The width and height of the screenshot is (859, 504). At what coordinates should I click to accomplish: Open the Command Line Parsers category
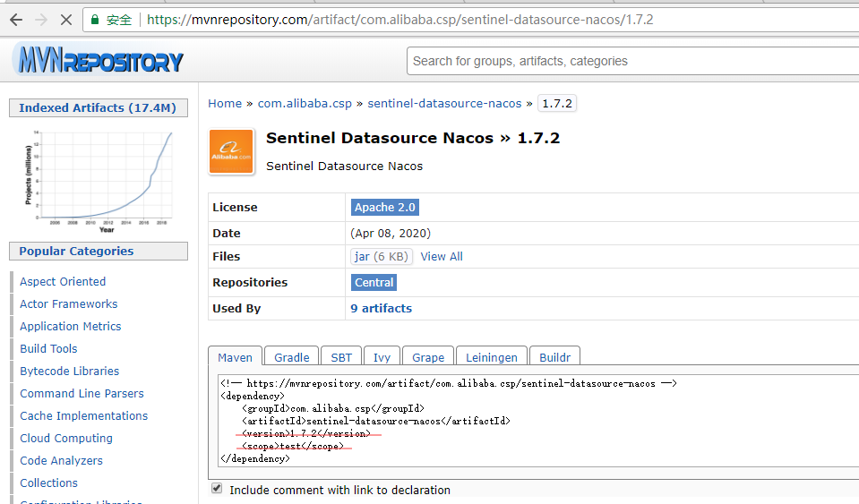(82, 394)
